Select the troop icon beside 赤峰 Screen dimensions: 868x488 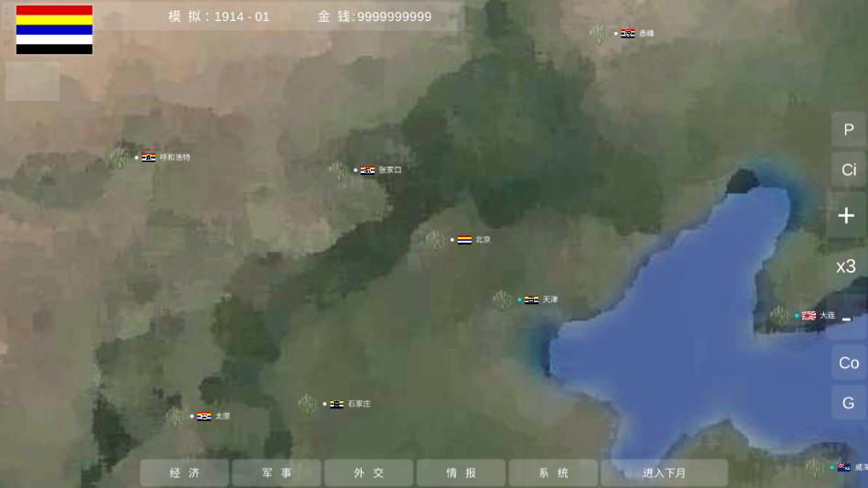[x=599, y=34]
